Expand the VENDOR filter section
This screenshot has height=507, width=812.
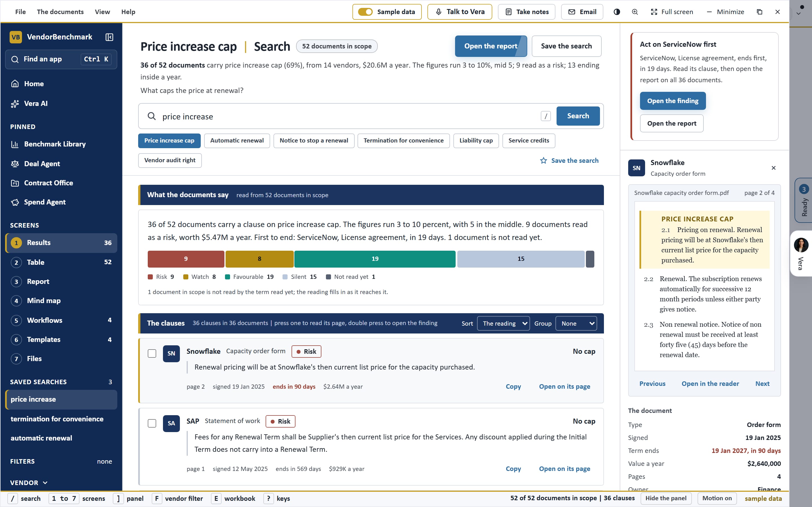(x=29, y=482)
